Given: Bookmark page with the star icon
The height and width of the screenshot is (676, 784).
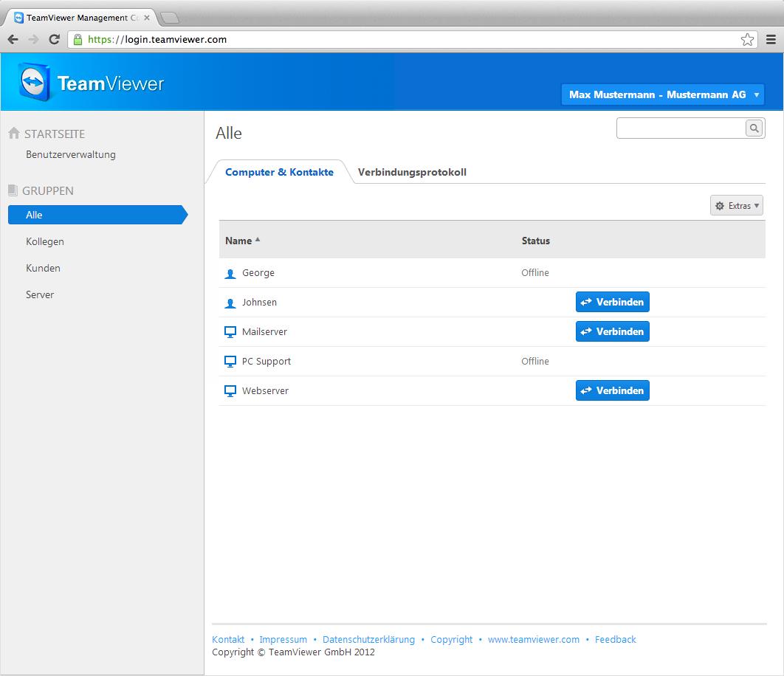Looking at the screenshot, I should [747, 40].
